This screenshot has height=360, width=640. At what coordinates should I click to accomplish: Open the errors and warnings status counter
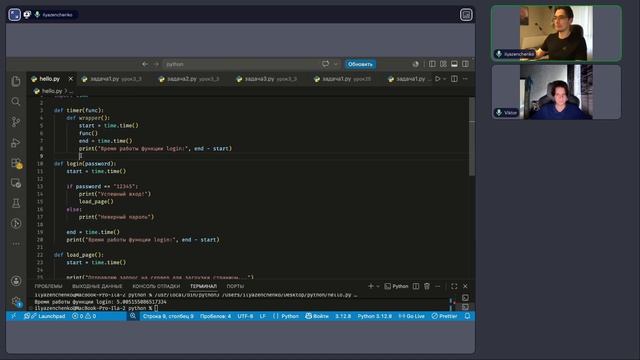click(x=84, y=316)
